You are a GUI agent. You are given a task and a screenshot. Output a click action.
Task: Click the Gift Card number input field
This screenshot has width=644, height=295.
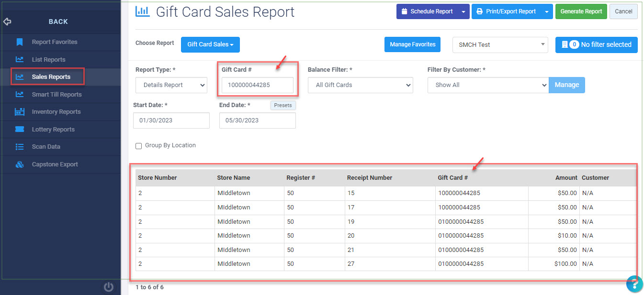pyautogui.click(x=257, y=85)
